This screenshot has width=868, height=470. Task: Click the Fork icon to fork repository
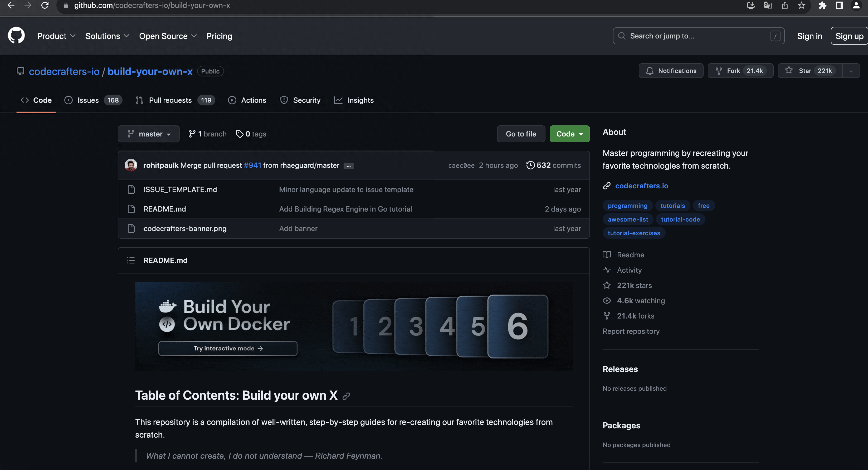coord(719,71)
